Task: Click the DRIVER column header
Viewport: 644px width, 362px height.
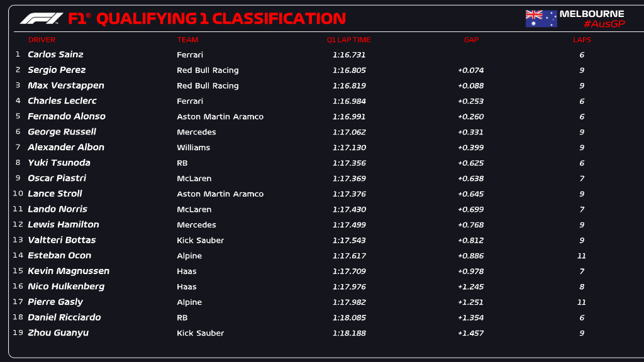Action: 42,40
